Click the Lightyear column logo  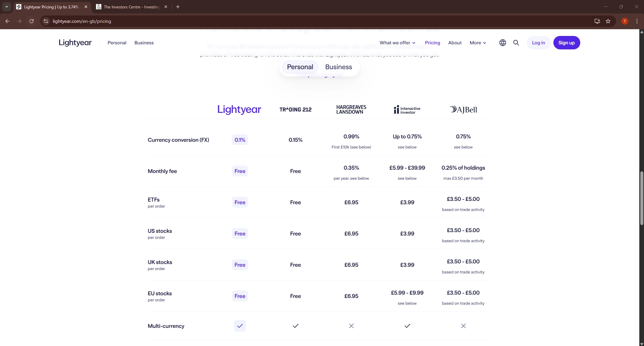[239, 110]
